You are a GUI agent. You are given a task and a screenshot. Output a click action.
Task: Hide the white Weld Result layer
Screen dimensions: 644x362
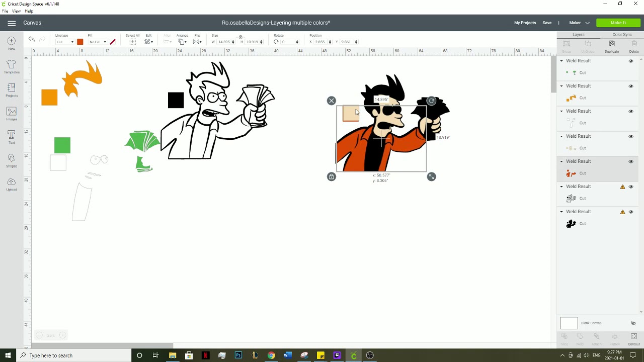[x=631, y=111]
